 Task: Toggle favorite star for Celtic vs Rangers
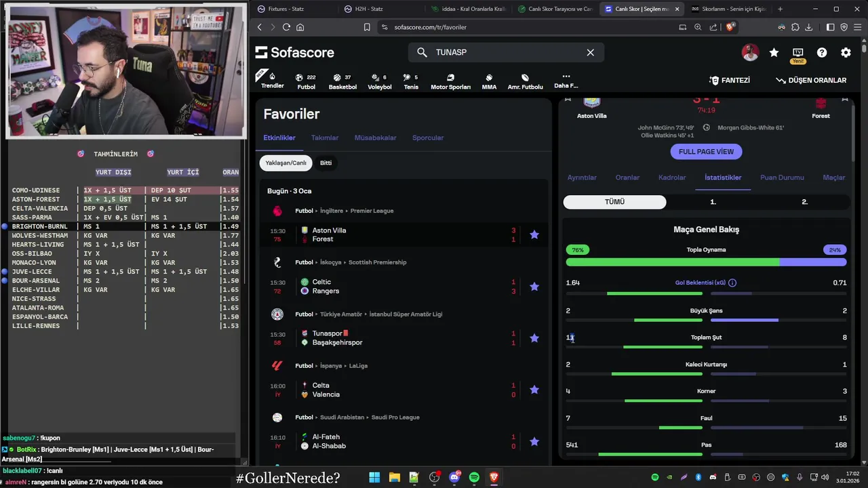534,287
